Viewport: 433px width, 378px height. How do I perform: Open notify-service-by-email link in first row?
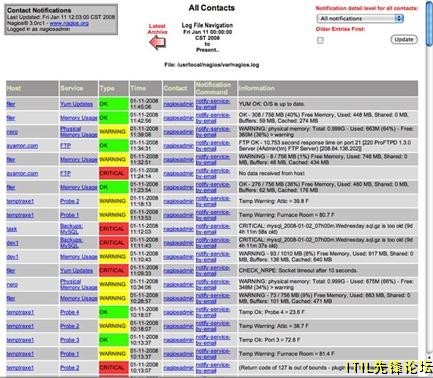[213, 104]
